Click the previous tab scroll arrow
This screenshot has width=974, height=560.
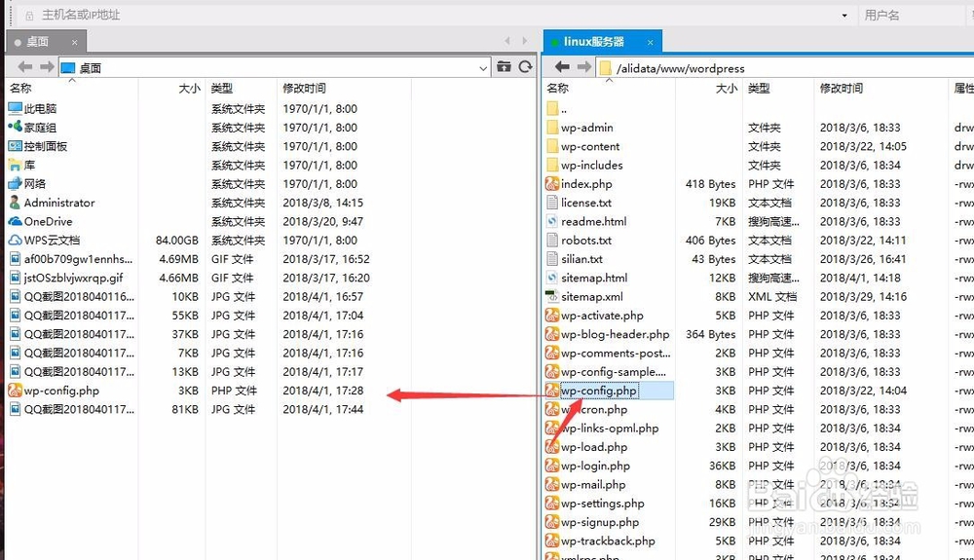[507, 41]
